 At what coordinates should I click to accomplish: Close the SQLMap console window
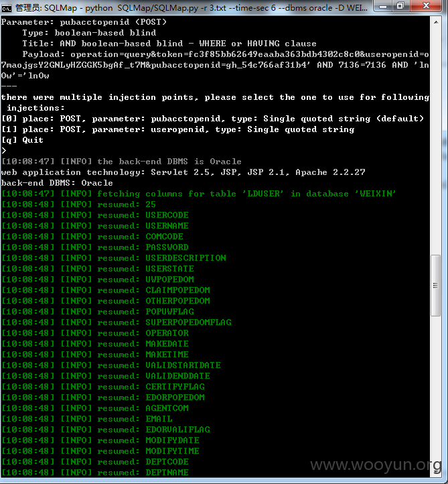pos(426,6)
